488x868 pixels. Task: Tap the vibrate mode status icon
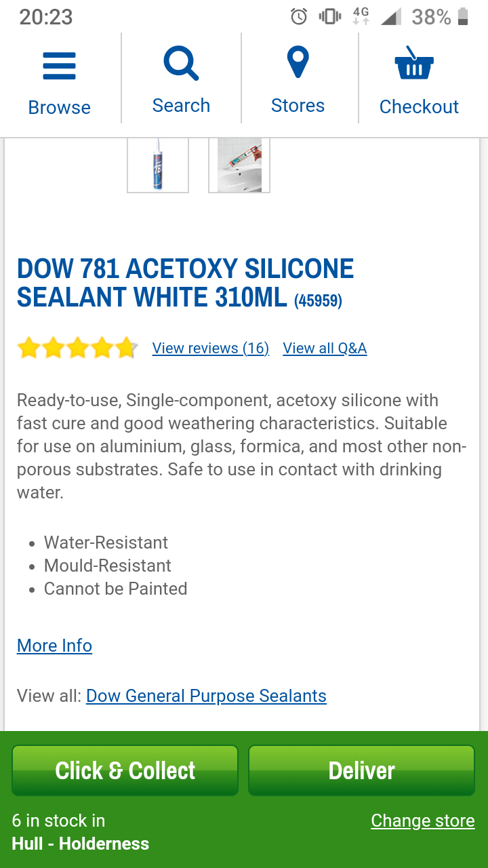pos(330,17)
